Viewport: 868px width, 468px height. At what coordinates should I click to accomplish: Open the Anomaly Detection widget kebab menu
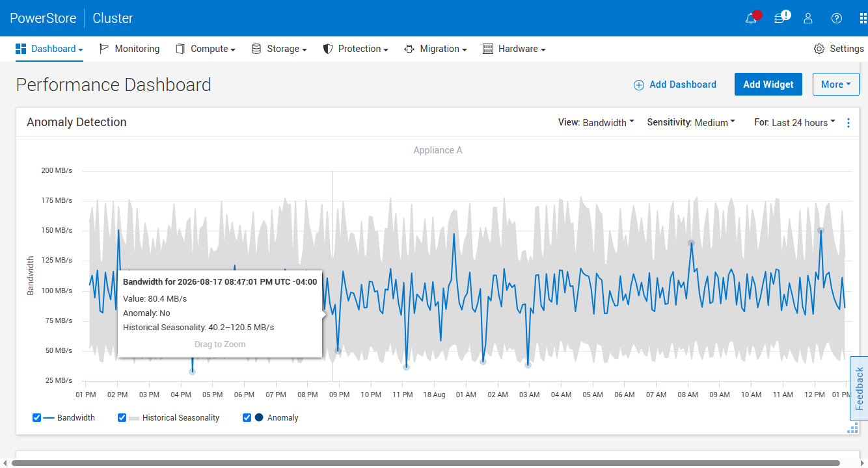[x=848, y=123]
